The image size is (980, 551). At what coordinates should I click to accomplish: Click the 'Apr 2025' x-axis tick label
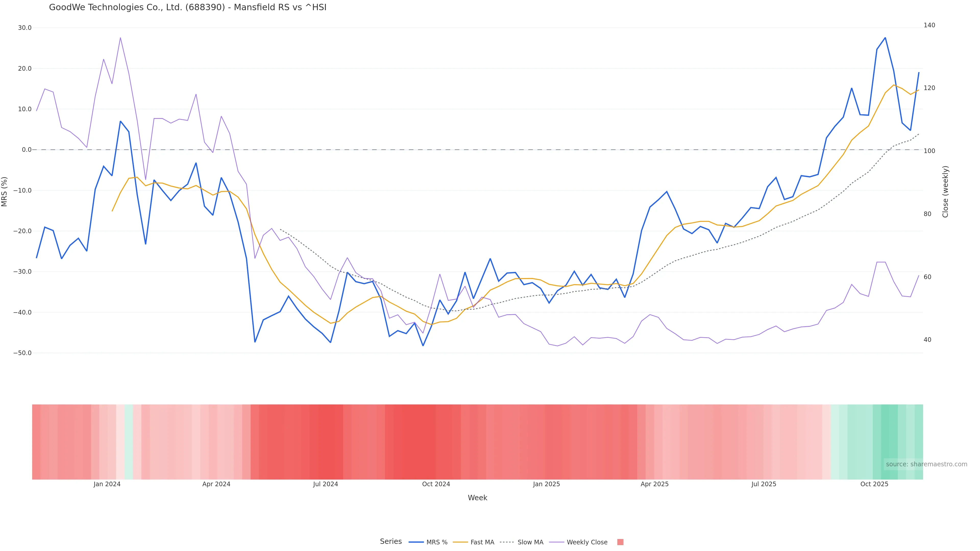654,484
